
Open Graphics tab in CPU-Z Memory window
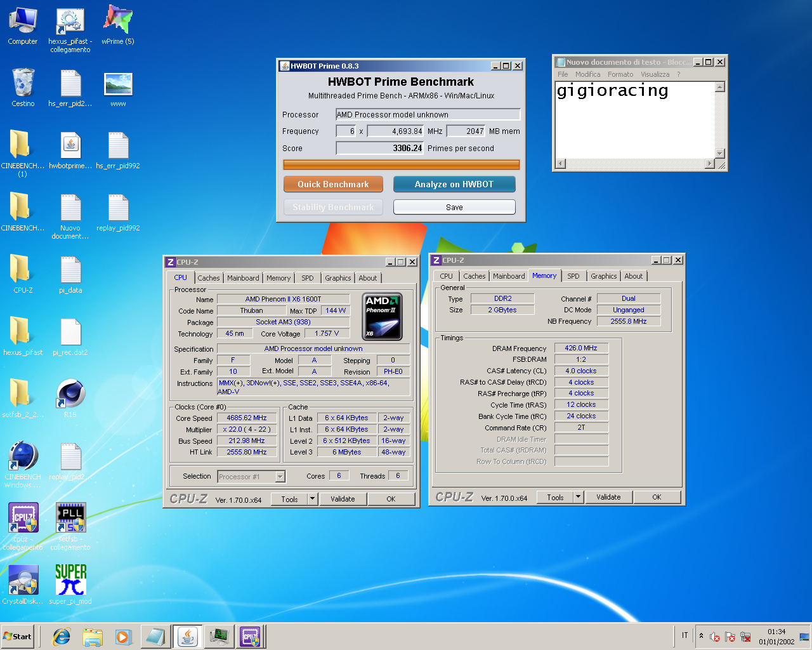[603, 276]
